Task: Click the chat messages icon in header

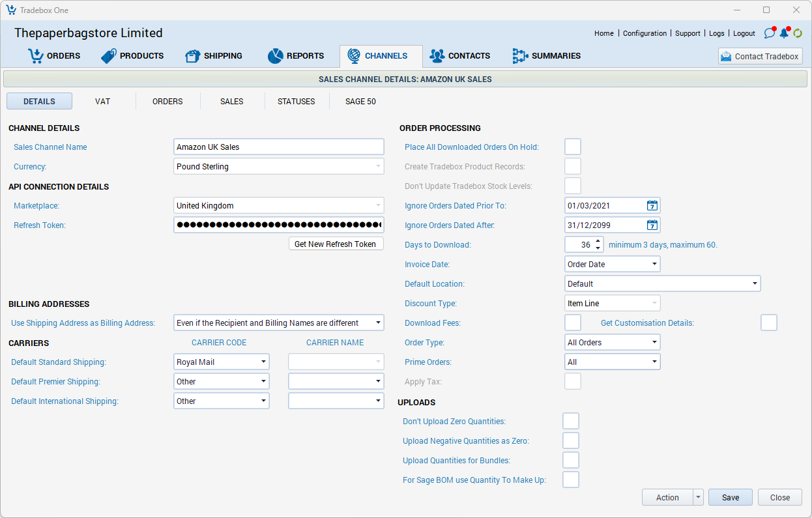Action: coord(769,33)
